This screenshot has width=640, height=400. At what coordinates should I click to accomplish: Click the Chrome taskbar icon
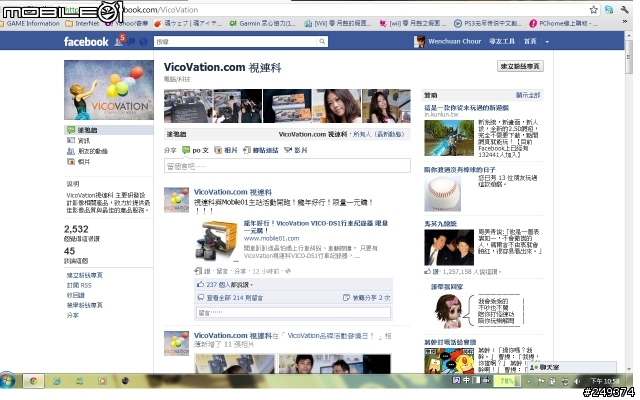click(33, 381)
